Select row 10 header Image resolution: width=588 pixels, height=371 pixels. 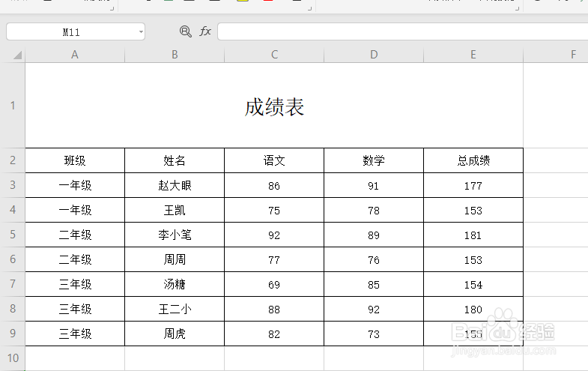13,358
